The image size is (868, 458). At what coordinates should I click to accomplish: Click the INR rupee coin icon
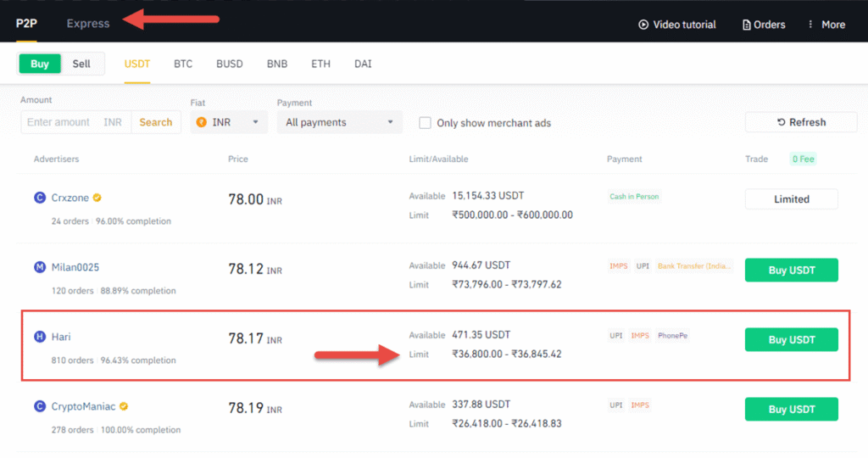(x=202, y=122)
